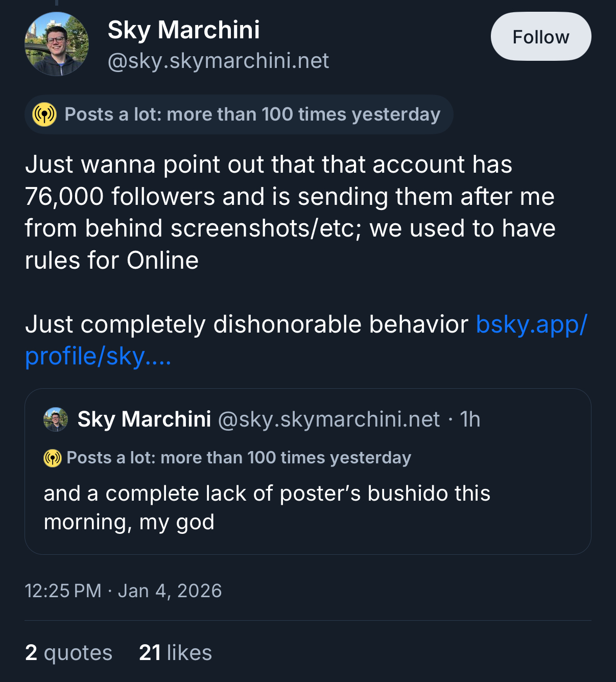Click the handle inside the quoted post
Screen dimensions: 616x682
point(328,419)
